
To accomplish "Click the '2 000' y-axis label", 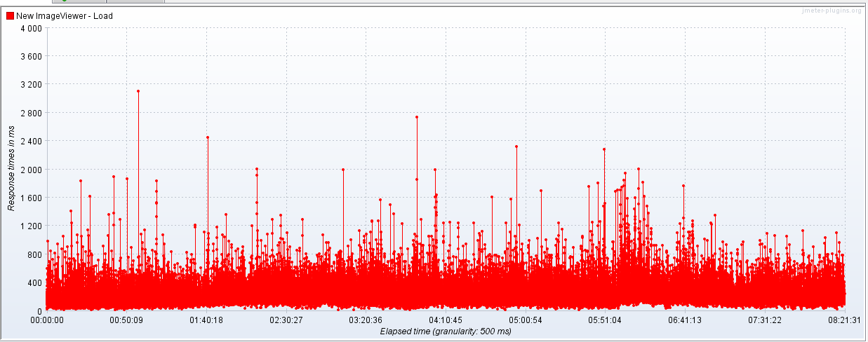I will coord(32,170).
